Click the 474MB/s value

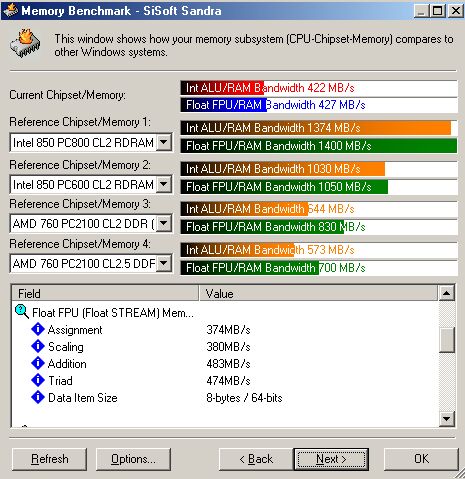[228, 381]
